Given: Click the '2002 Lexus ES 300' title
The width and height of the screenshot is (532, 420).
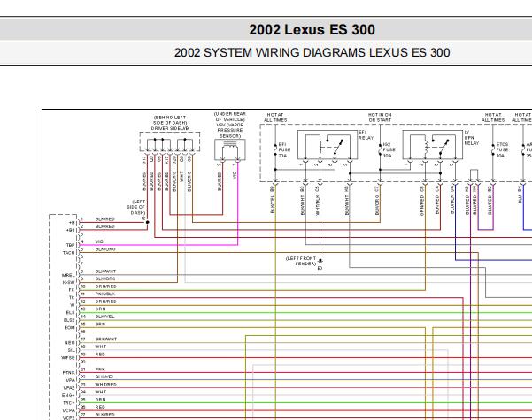Looking at the screenshot, I should click(x=312, y=29).
